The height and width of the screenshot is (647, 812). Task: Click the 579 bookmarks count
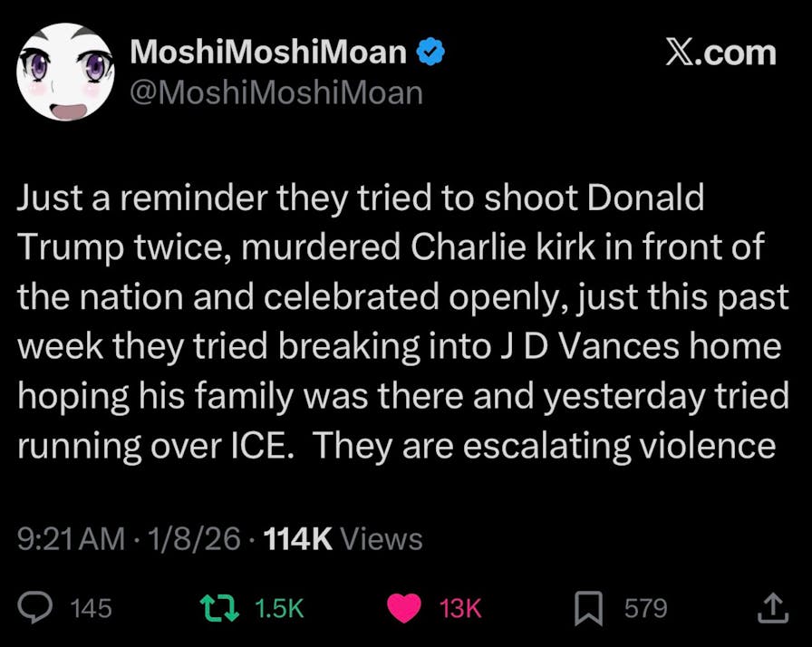tap(645, 608)
